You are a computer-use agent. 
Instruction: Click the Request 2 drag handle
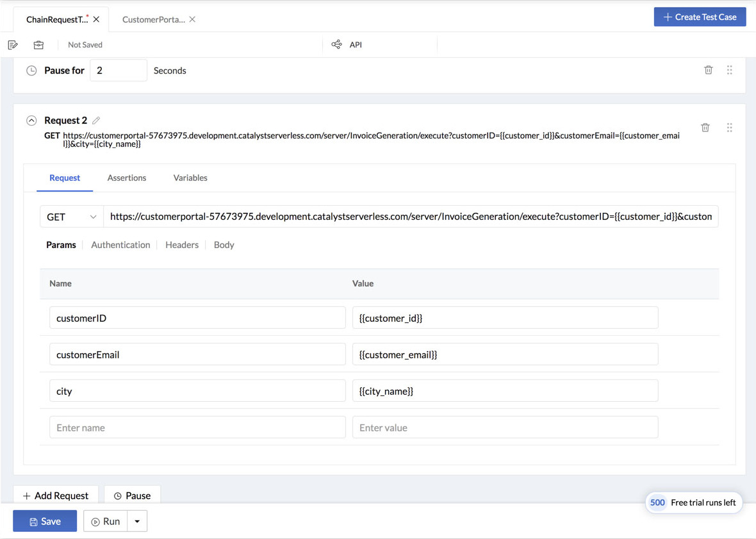coord(729,128)
